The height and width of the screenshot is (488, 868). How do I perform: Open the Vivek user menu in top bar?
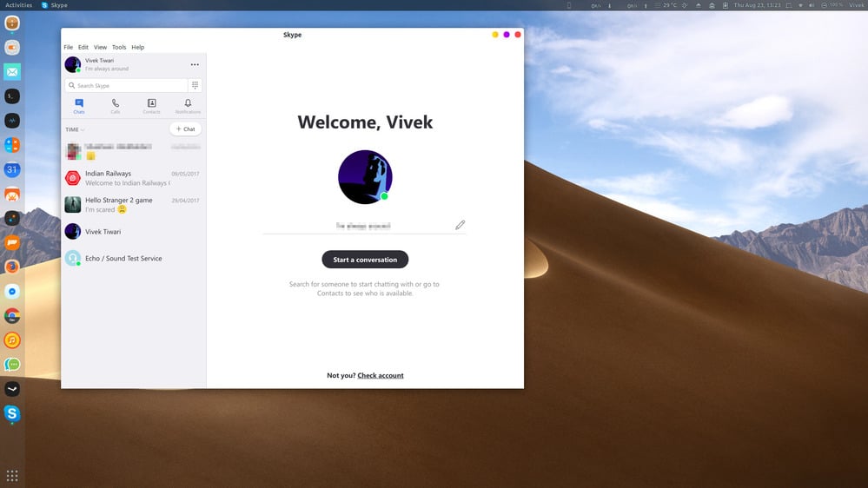click(x=856, y=5)
